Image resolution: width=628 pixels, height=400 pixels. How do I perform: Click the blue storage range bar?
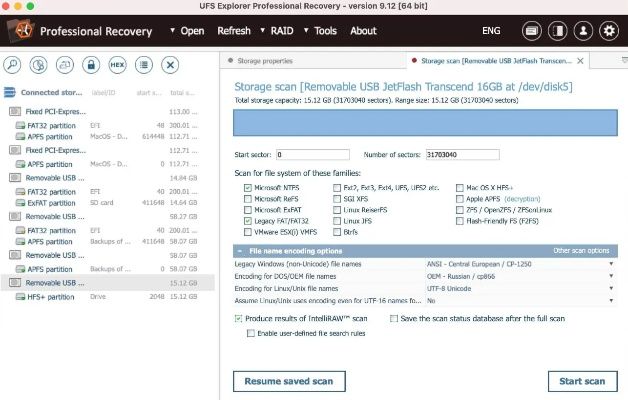click(x=425, y=123)
